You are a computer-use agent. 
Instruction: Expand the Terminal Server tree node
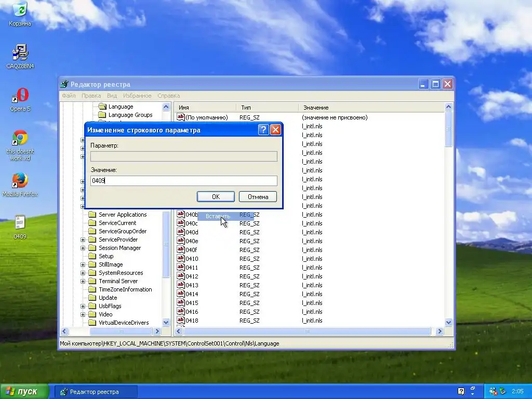83,281
